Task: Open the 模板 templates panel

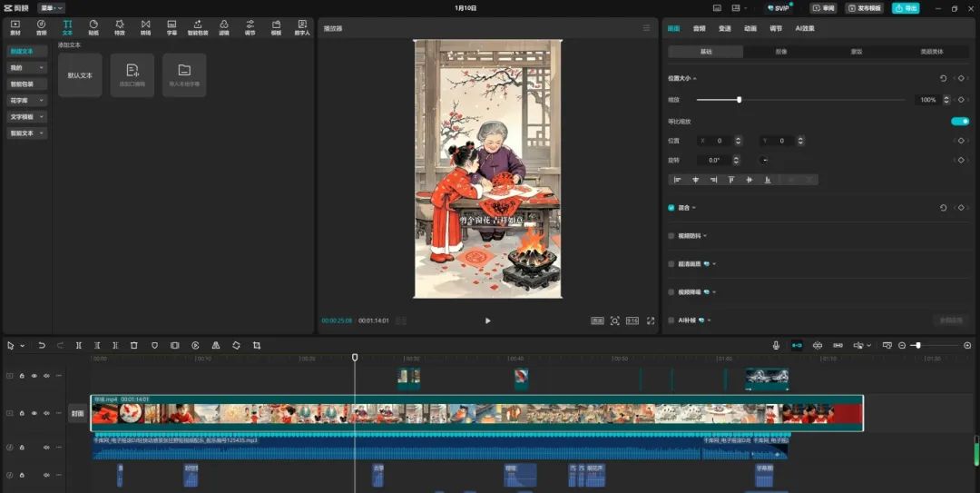Action: tap(276, 27)
